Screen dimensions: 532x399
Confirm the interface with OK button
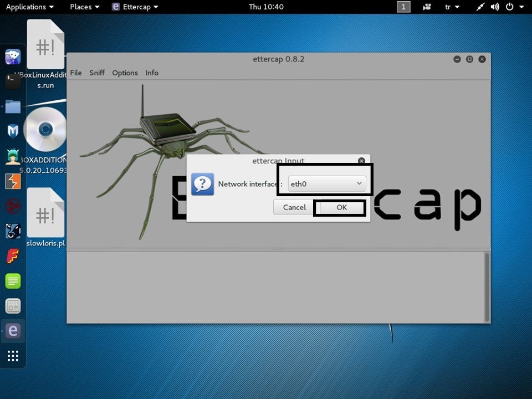point(341,207)
